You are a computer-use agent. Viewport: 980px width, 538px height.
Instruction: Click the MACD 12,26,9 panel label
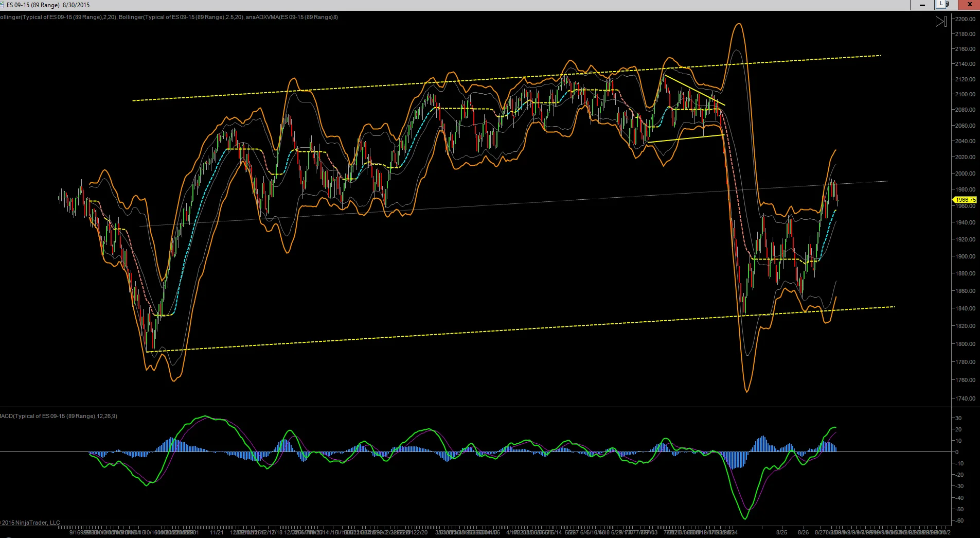[59, 416]
